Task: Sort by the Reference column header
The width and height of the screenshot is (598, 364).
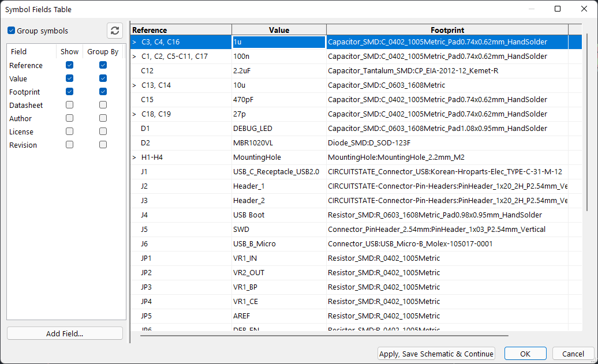Action: [x=181, y=30]
